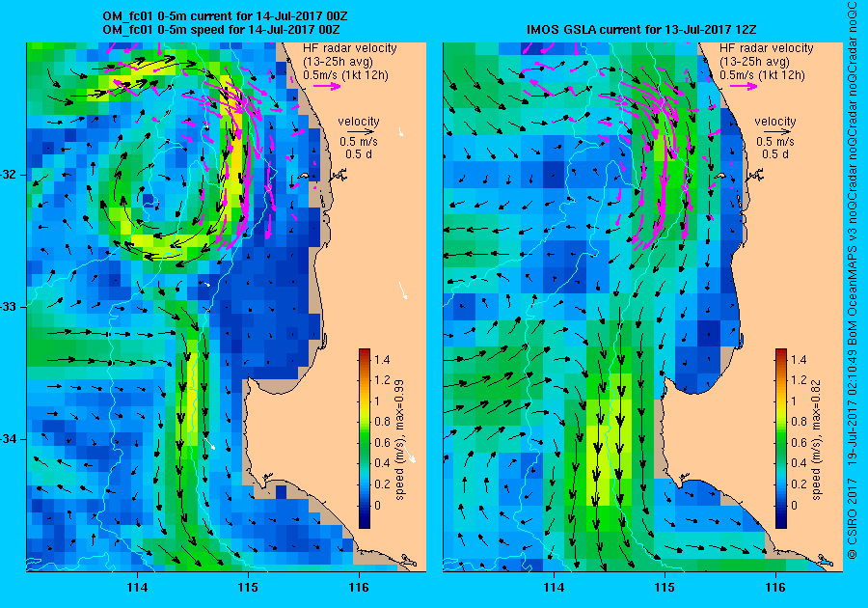The height and width of the screenshot is (608, 868).
Task: Click longitude label '116' under left map
Action: pos(359,588)
